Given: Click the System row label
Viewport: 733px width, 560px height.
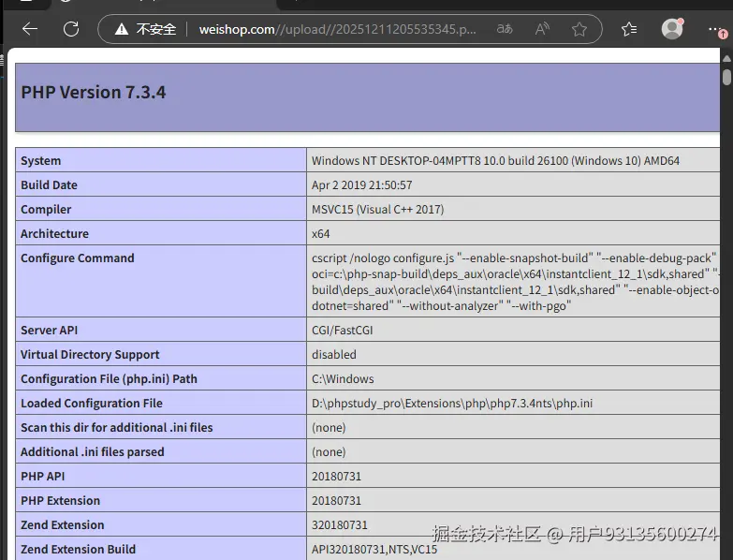Looking at the screenshot, I should 40,161.
